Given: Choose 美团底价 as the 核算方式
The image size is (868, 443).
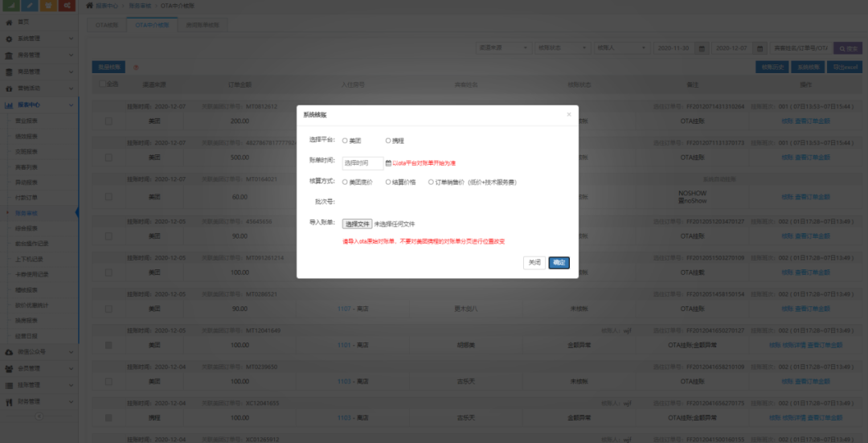Looking at the screenshot, I should [345, 182].
